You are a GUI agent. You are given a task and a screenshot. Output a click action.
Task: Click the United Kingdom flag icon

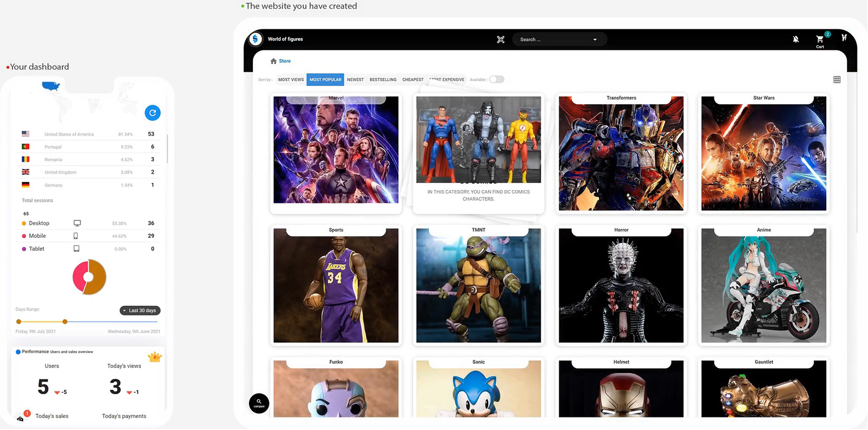25,172
